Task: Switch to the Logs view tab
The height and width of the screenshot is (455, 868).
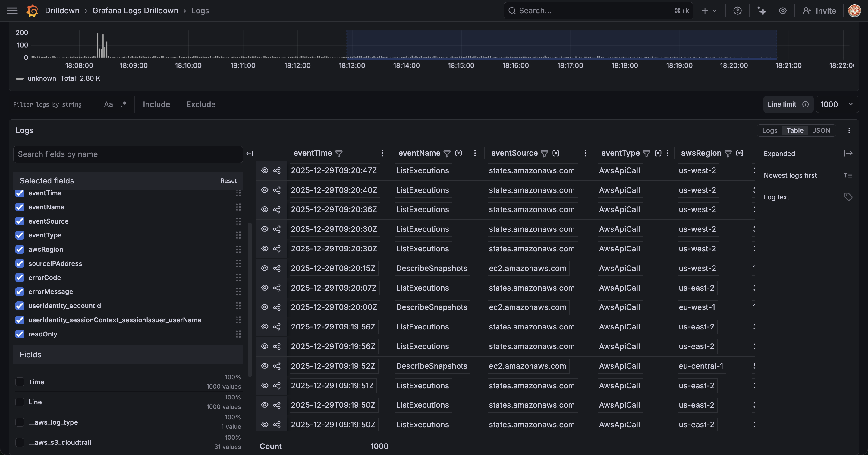Action: pyautogui.click(x=770, y=131)
